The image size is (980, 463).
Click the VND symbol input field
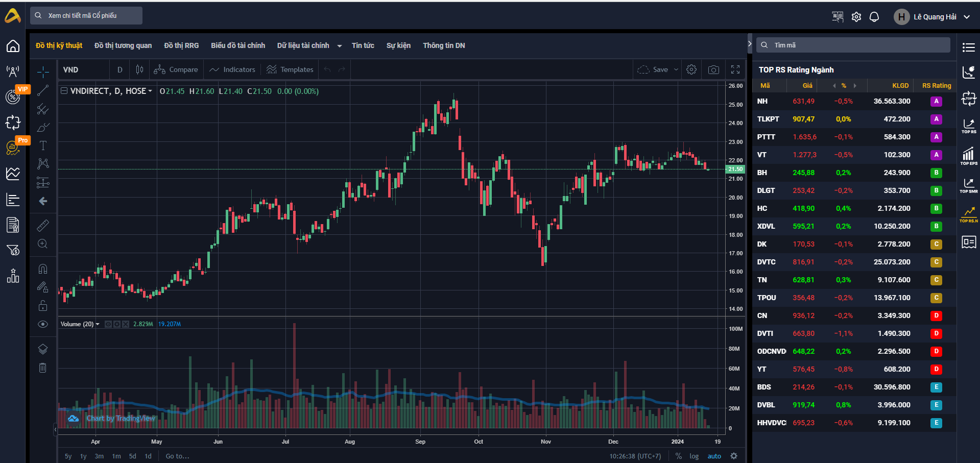point(84,69)
